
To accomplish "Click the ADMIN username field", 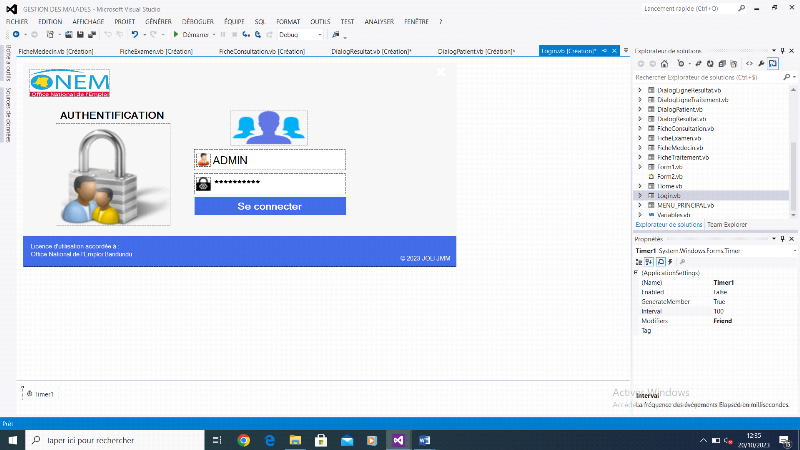I will tap(277, 159).
